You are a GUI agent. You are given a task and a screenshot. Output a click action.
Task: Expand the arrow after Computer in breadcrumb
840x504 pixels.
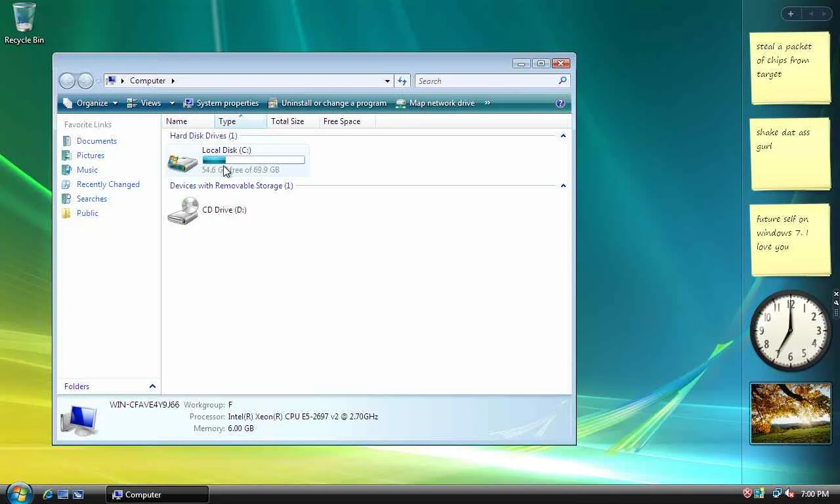pos(173,81)
